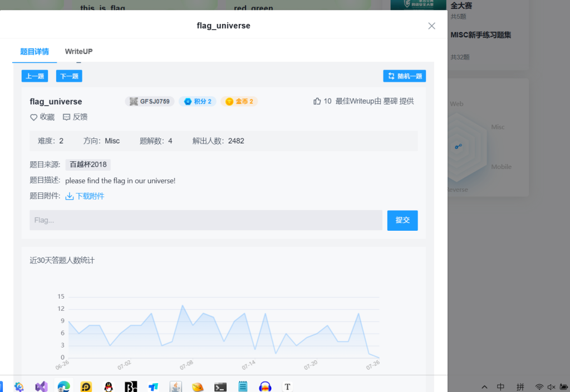Screen dimensions: 570x392
Task: Click the download icon beside 下载附件
Action: click(x=70, y=196)
